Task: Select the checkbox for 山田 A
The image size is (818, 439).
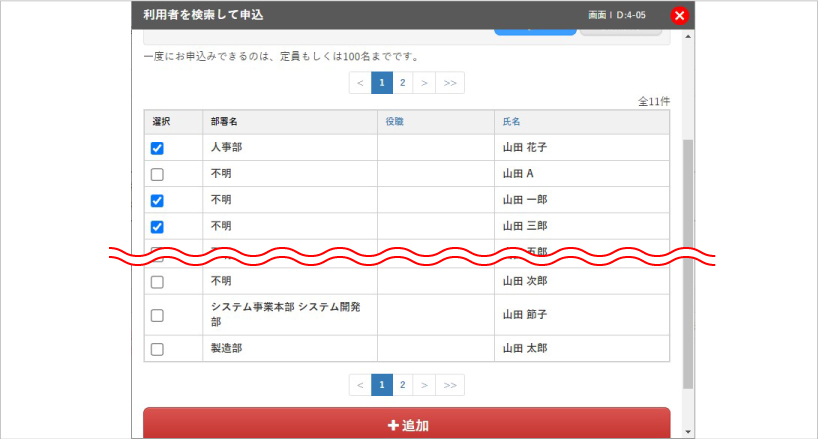Action: [157, 174]
